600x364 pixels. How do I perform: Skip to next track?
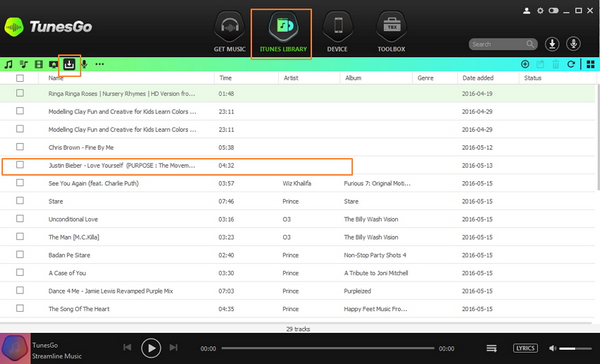coord(174,347)
